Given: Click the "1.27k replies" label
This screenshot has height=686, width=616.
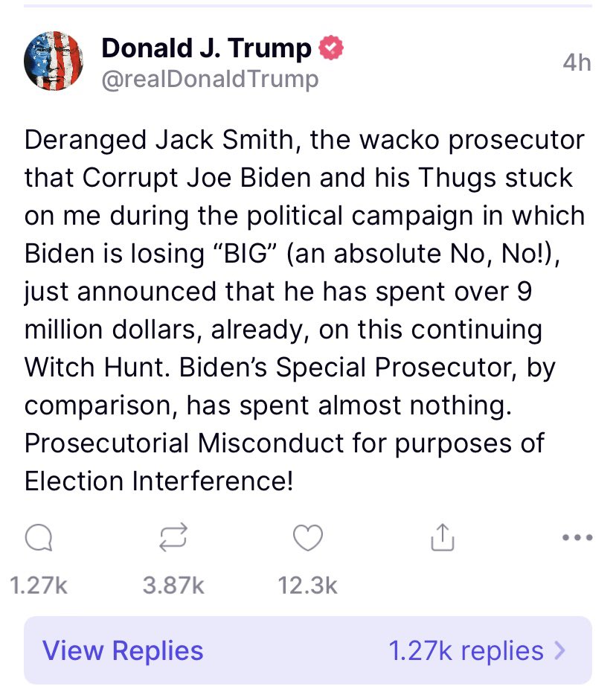Looking at the screenshot, I should tap(466, 651).
